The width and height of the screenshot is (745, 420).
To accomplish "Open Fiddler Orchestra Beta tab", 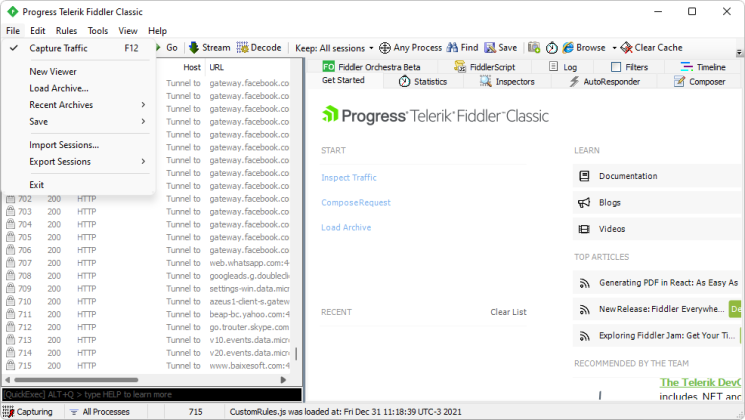I will 372,67.
